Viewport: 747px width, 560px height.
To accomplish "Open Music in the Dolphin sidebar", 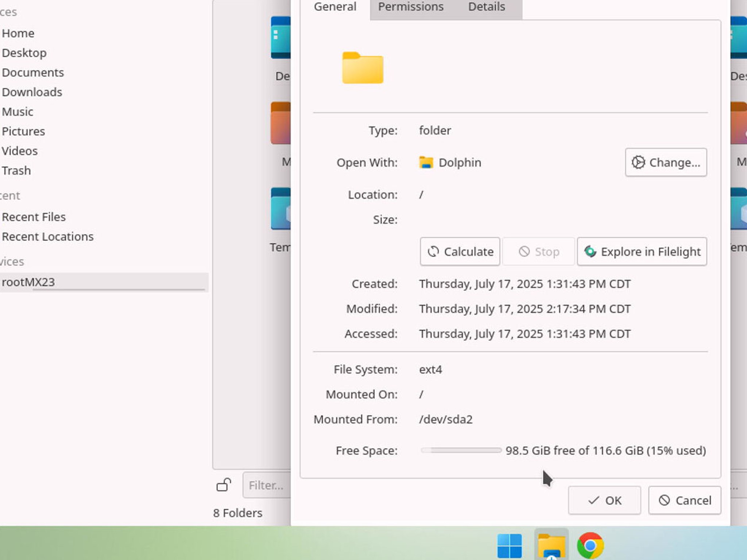I will [18, 112].
